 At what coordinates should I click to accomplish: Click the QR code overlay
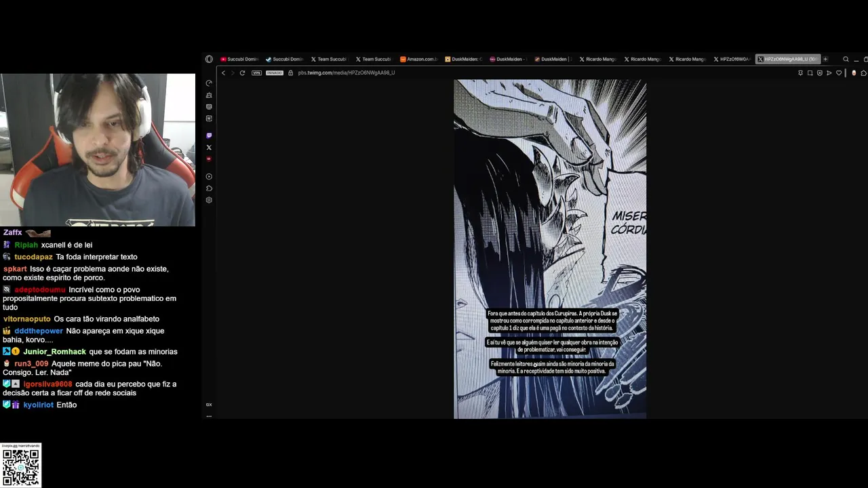pos(20,466)
